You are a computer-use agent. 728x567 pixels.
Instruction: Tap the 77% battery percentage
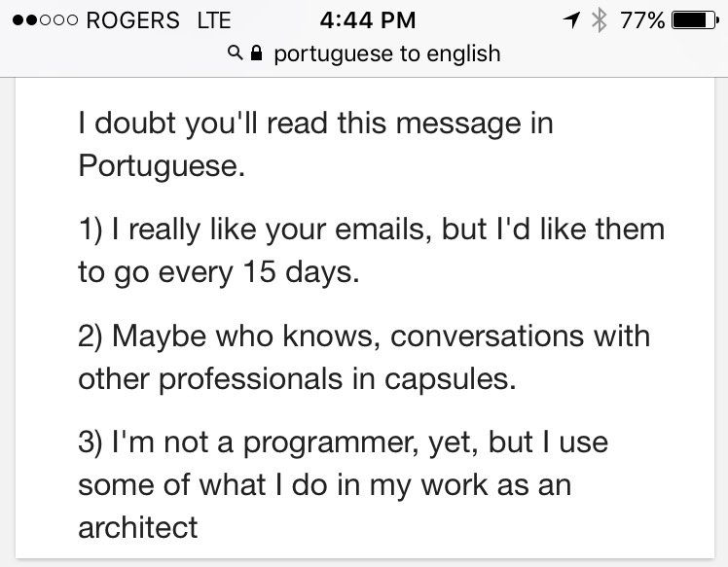tap(642, 20)
